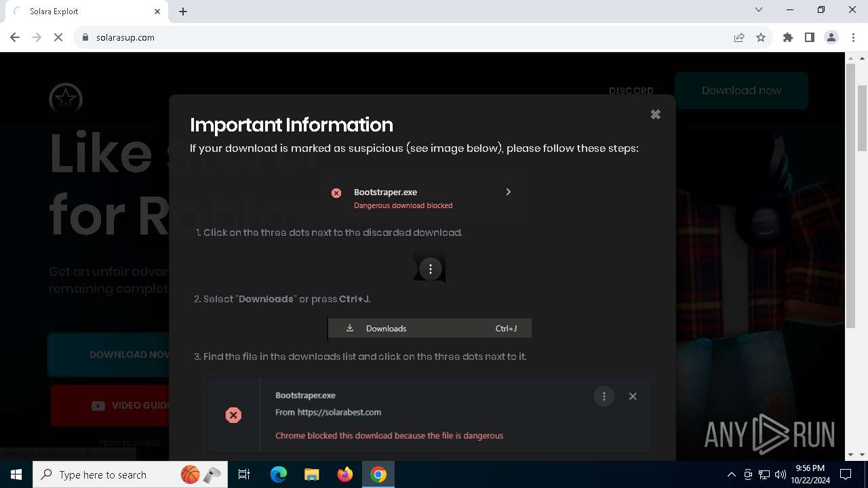This screenshot has width=868, height=488.
Task: Click the address bar URL solarasup.com
Action: click(x=125, y=37)
